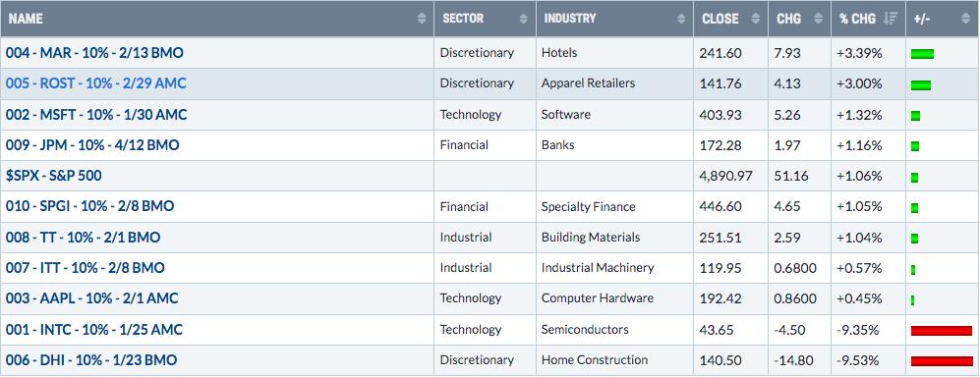Open the DHI 1/23 BMO entry

tap(91, 360)
